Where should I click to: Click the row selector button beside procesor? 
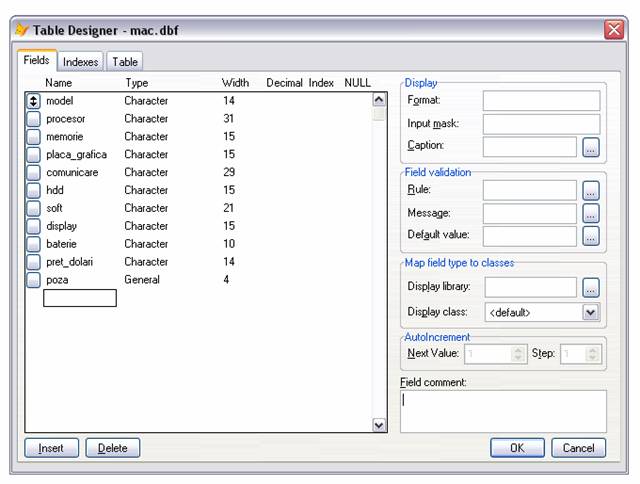[x=33, y=119]
